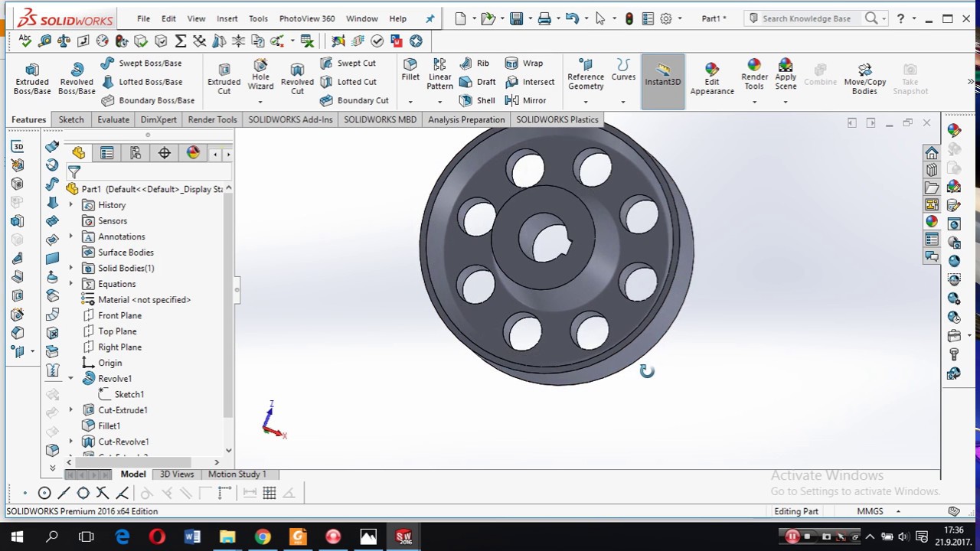Screen dimensions: 980x551
Task: Open Render Tools
Action: [754, 74]
